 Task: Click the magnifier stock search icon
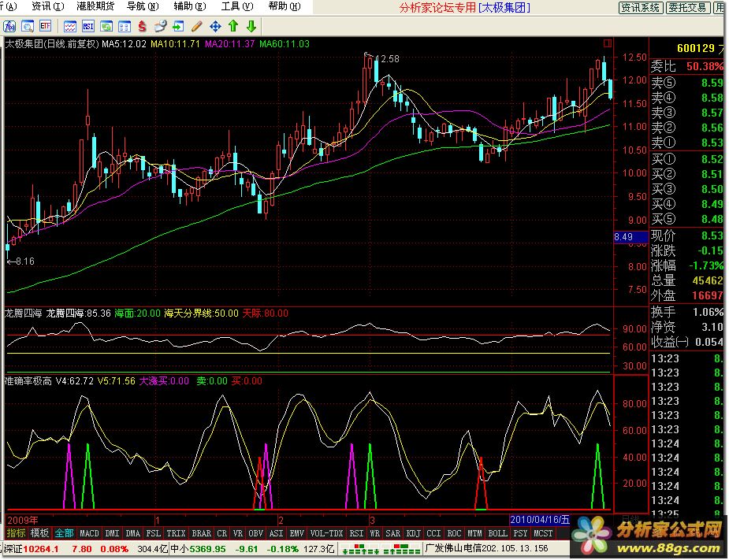coord(28,27)
